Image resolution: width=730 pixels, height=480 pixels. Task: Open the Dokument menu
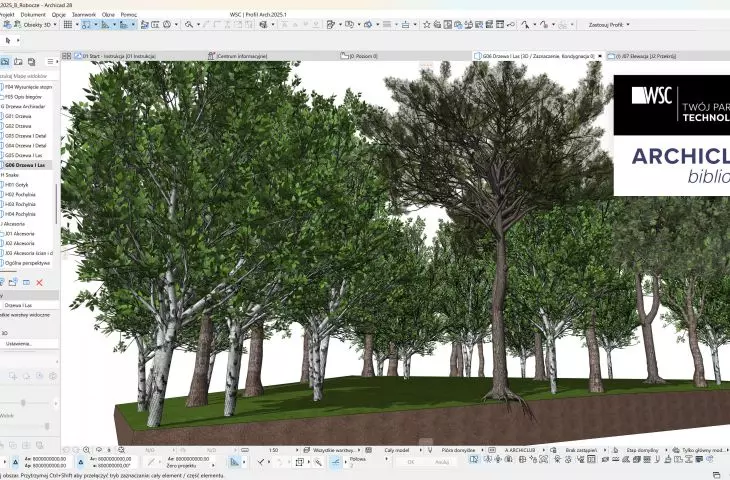pyautogui.click(x=33, y=14)
